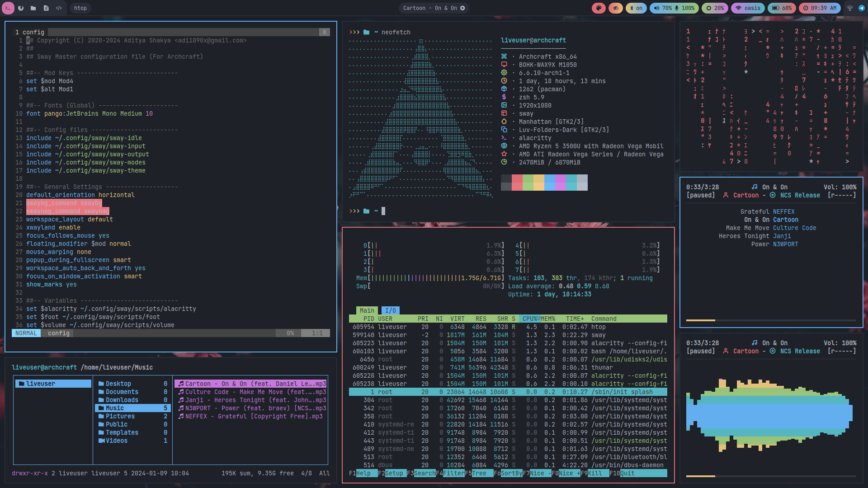Viewport: 868px width, 488px height.
Task: Click the code editor icon
Action: (59, 8)
